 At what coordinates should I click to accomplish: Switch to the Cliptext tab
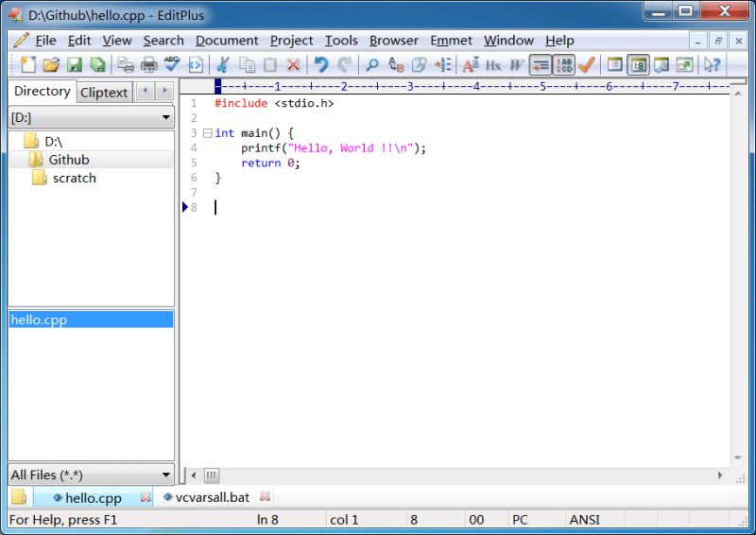pyautogui.click(x=104, y=92)
